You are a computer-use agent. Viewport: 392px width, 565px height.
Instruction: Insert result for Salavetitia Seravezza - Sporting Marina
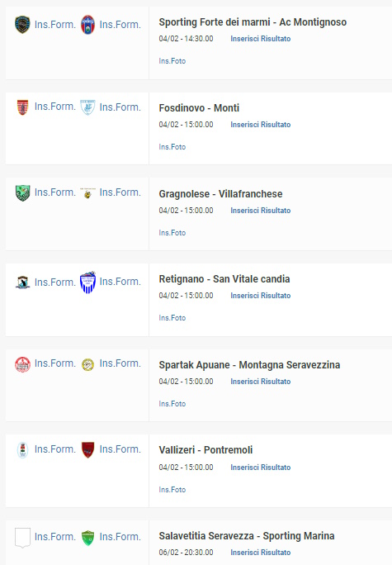point(261,553)
